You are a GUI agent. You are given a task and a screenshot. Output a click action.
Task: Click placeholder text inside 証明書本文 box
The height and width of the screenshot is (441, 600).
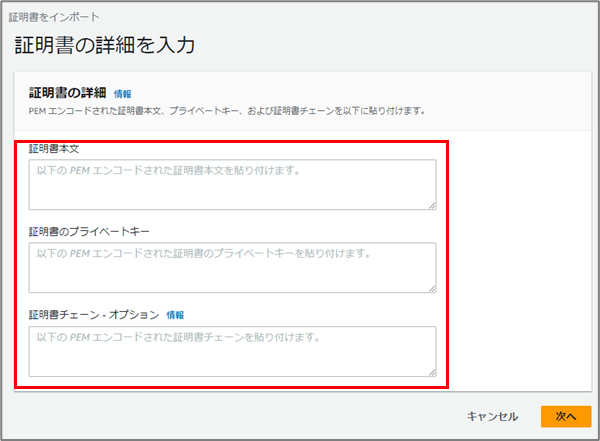click(x=168, y=171)
